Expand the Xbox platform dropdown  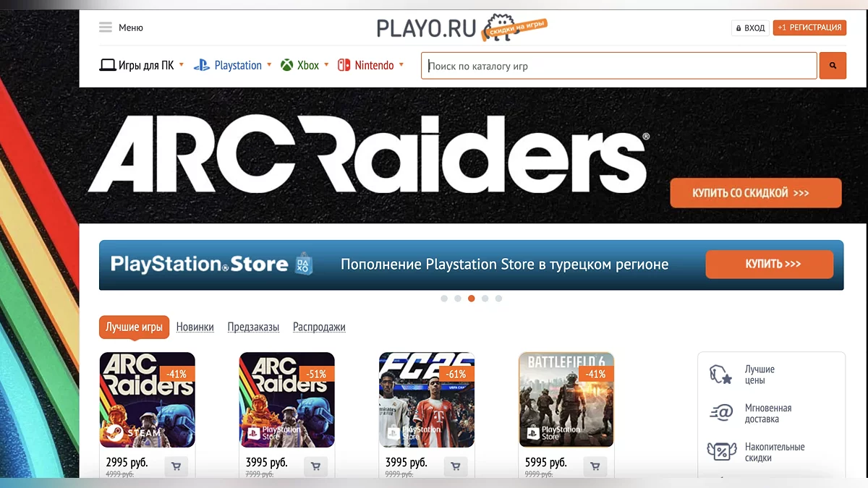click(326, 64)
